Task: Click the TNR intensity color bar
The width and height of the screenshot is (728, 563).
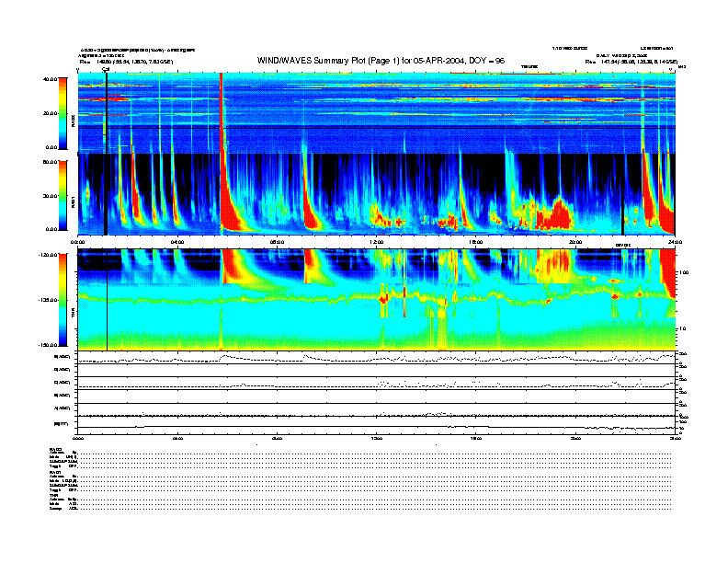Action: click(61, 300)
